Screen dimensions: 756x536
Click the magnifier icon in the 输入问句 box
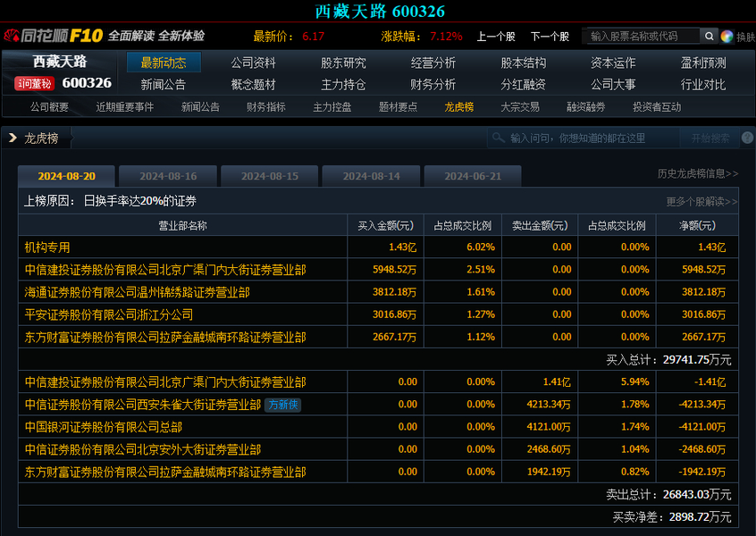(498, 138)
